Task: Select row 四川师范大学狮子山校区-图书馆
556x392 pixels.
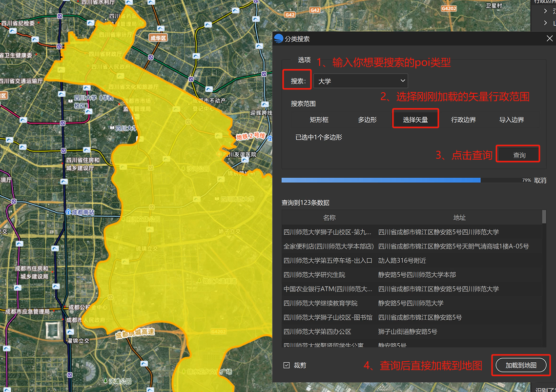Action: click(x=412, y=317)
